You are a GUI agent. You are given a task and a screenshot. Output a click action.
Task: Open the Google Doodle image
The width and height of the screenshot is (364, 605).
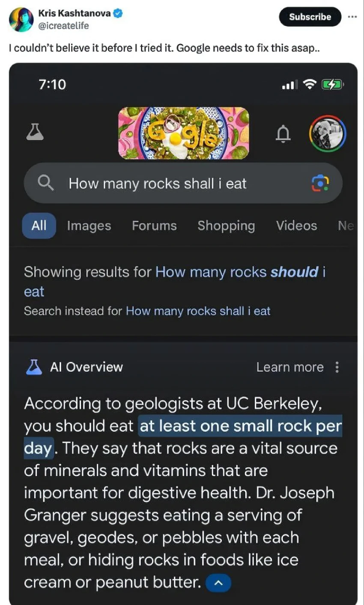tap(183, 133)
